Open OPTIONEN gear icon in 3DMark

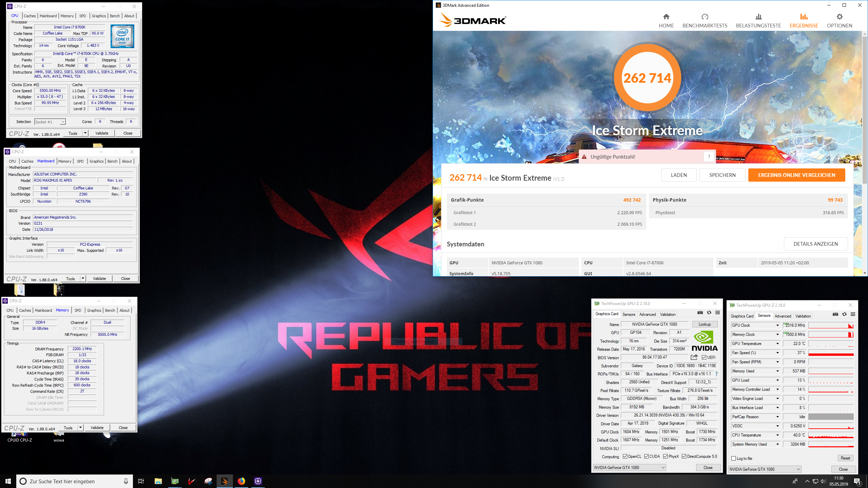(x=840, y=17)
